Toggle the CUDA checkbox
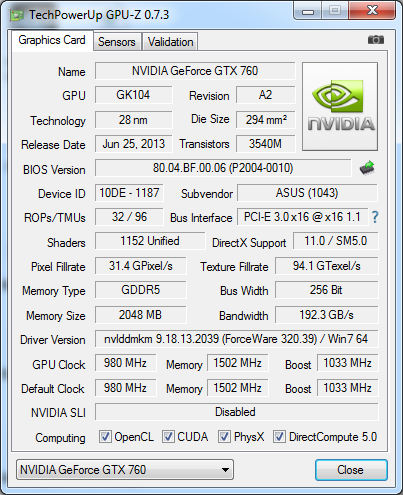403x495 pixels. tap(168, 437)
